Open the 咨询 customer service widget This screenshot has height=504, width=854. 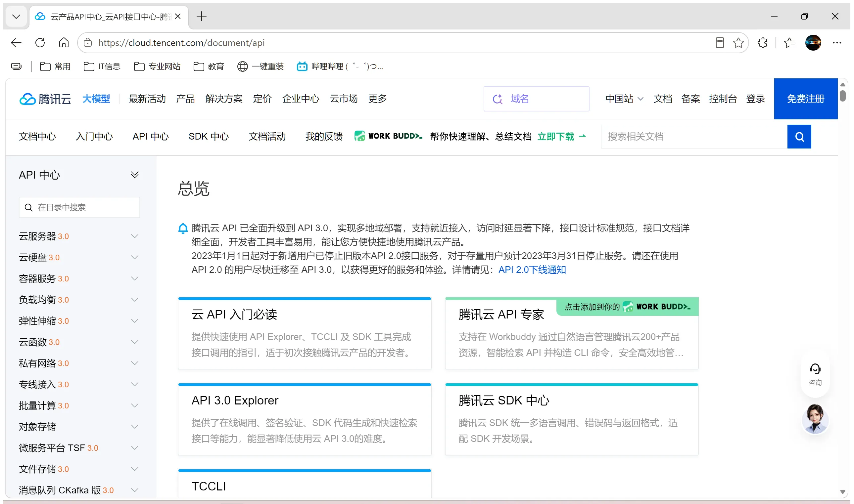815,374
